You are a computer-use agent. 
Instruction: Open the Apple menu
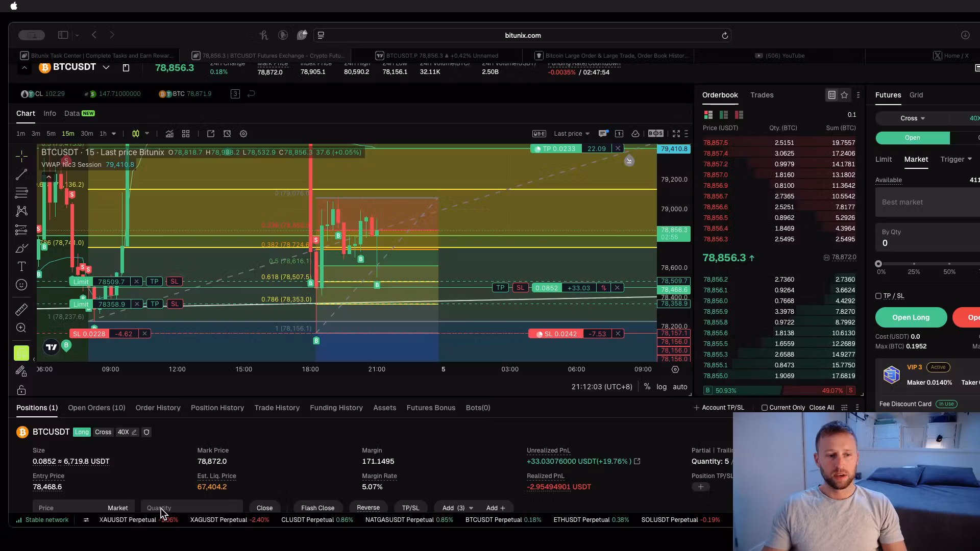14,6
